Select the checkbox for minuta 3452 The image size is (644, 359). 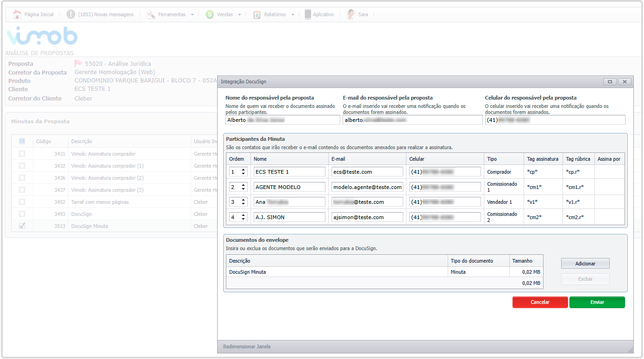[22, 202]
